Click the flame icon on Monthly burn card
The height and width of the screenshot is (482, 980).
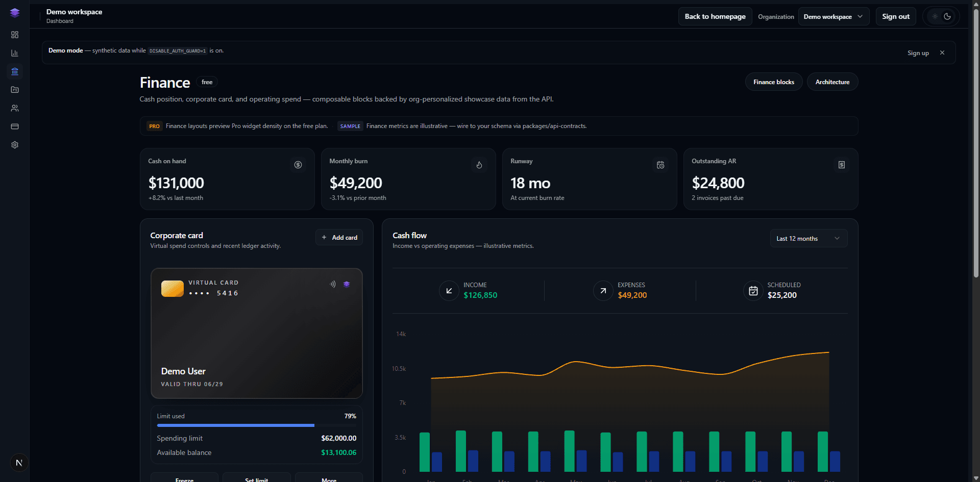pyautogui.click(x=479, y=165)
